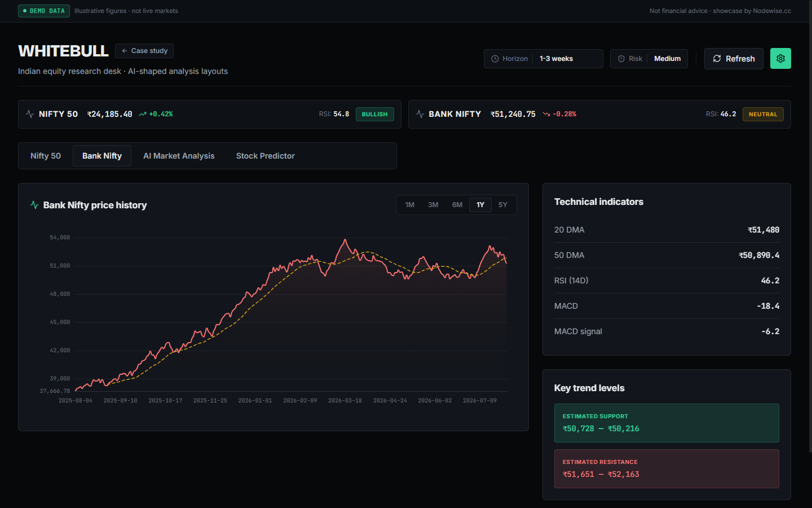
Task: Set chart range to 5Y
Action: [x=503, y=205]
